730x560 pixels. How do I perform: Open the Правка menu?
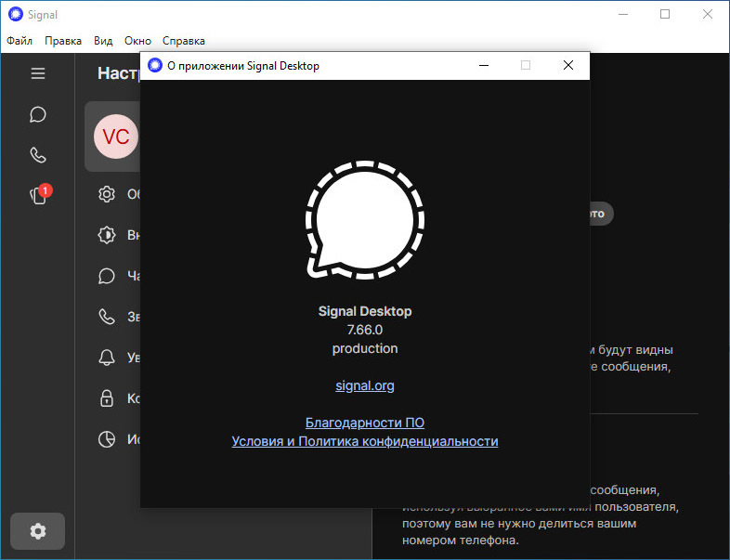[63, 41]
